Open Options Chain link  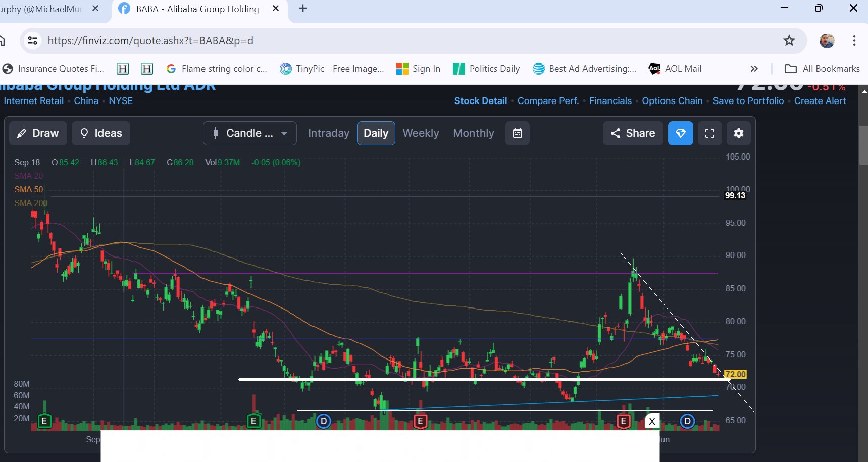coord(672,101)
